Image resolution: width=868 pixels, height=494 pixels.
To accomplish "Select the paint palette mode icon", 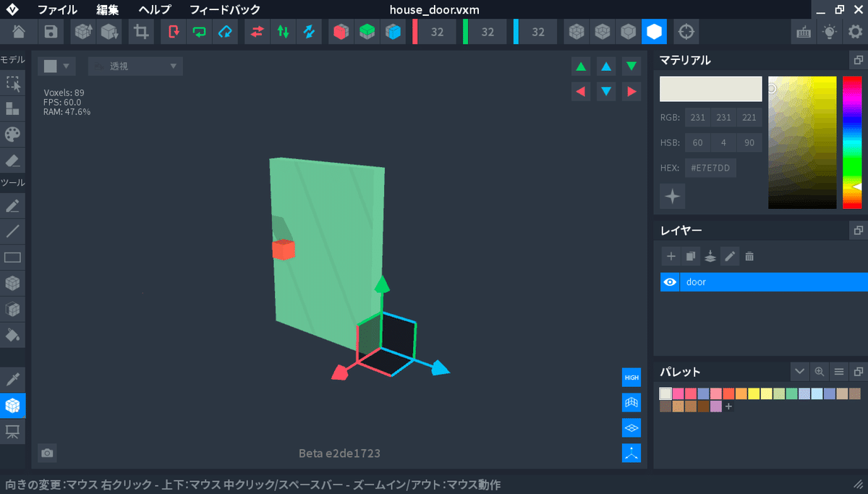I will (x=12, y=135).
